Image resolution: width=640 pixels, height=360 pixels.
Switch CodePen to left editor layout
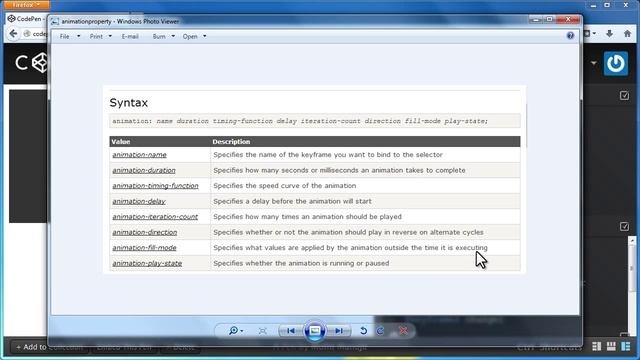point(596,347)
